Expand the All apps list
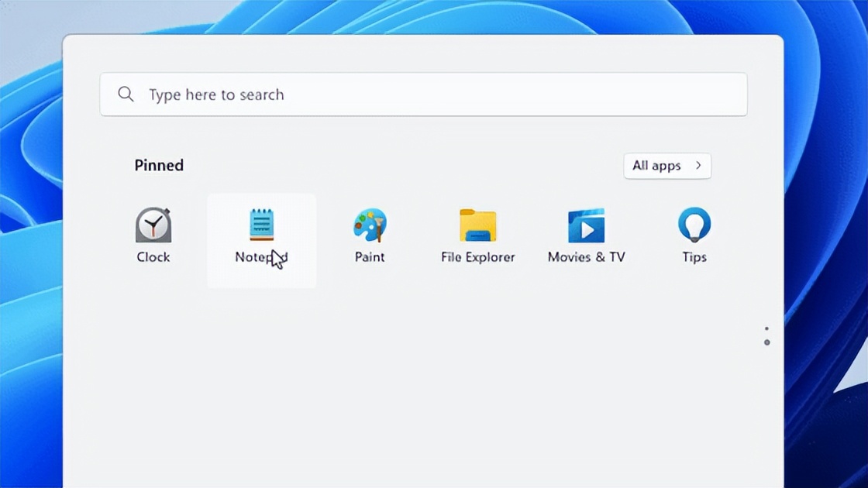Screen dimensions: 868x488 [x=667, y=166]
